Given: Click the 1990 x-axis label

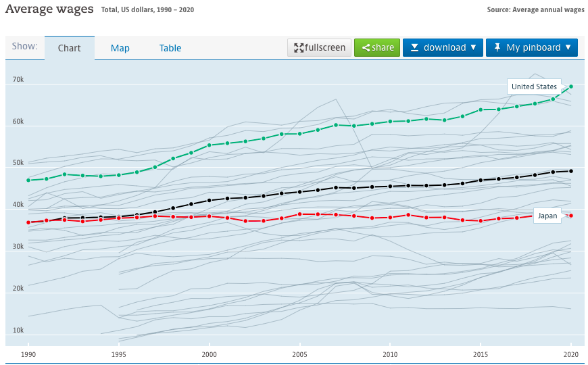Looking at the screenshot, I should point(28,354).
